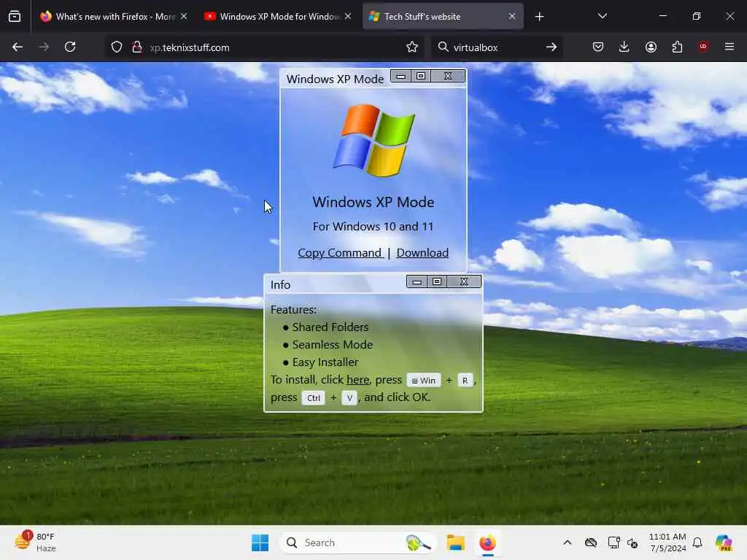The width and height of the screenshot is (747, 560).
Task: Click the V key badge
Action: 349,398
